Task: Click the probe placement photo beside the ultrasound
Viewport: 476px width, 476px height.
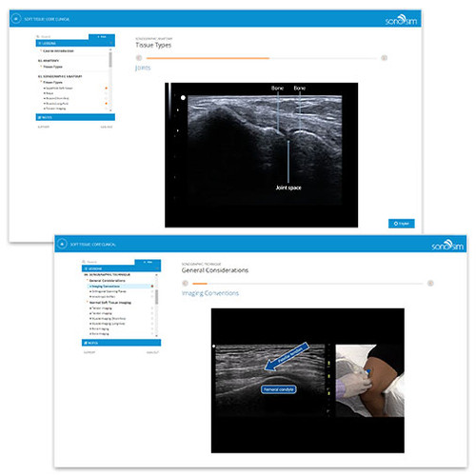Action: 370,381
